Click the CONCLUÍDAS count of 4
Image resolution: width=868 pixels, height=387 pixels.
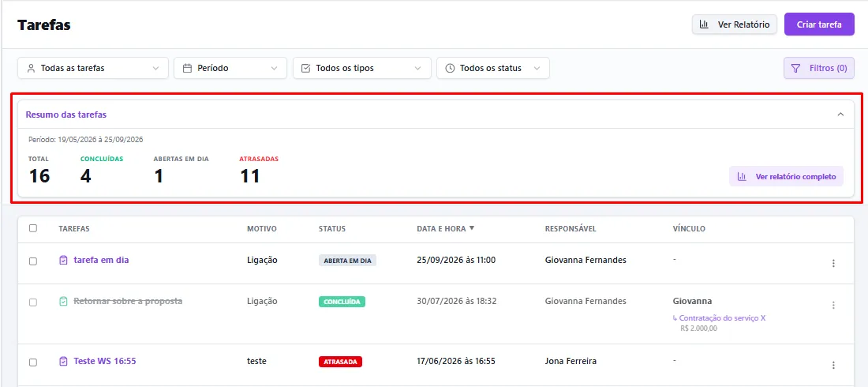(86, 176)
